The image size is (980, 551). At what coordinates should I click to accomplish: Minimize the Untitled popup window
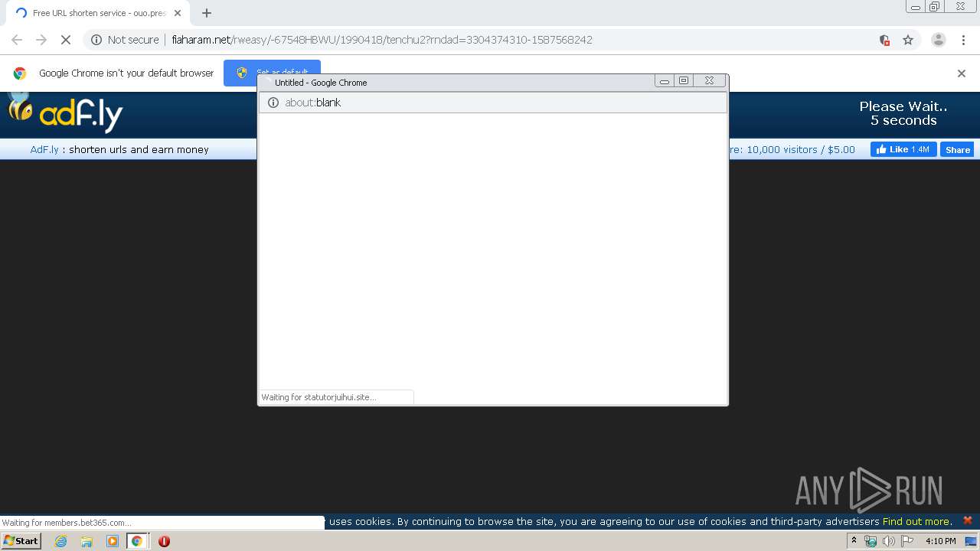pos(665,81)
